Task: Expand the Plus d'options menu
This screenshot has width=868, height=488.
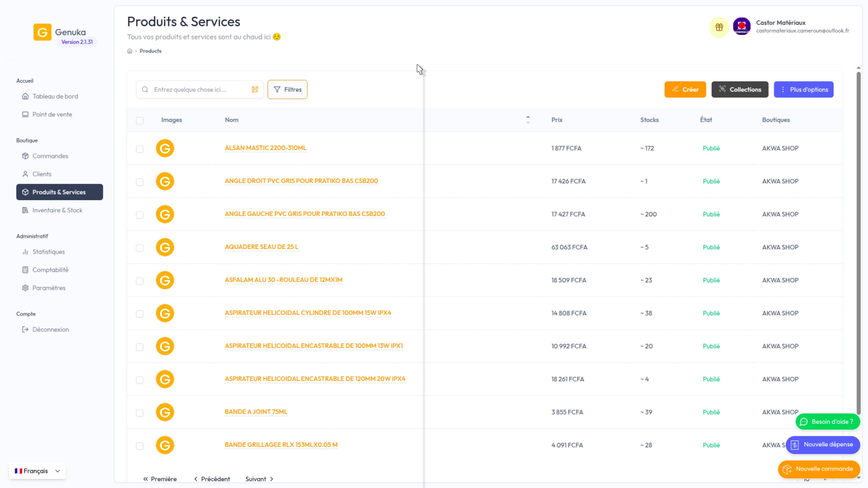Action: [804, 90]
